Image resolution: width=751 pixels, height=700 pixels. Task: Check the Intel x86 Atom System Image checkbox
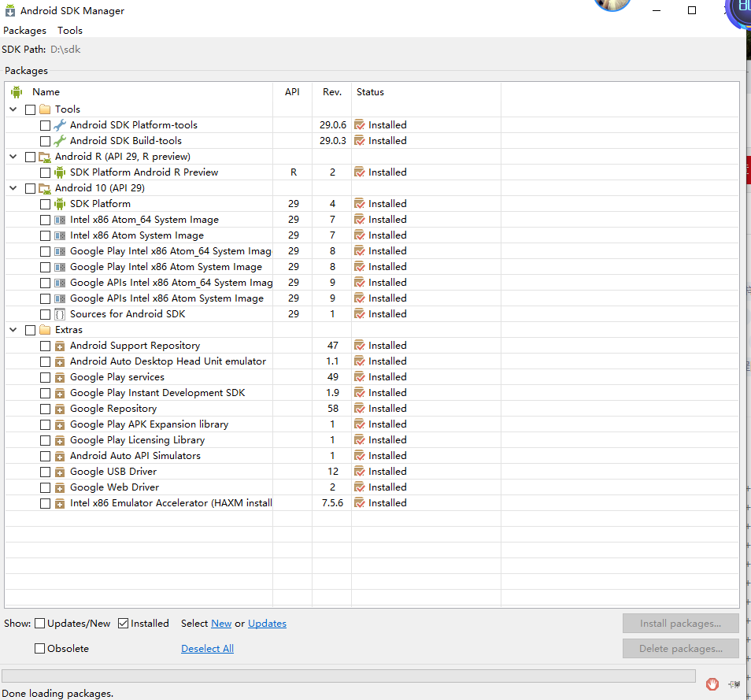(x=45, y=235)
